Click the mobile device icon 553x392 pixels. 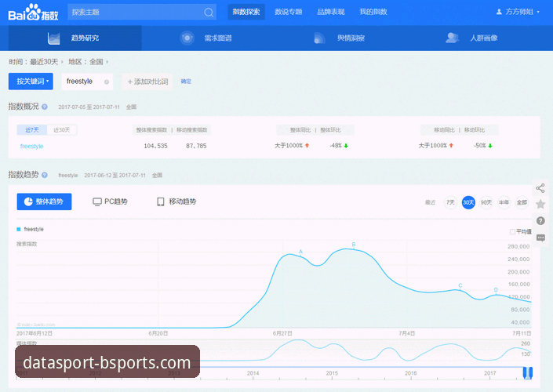point(161,201)
